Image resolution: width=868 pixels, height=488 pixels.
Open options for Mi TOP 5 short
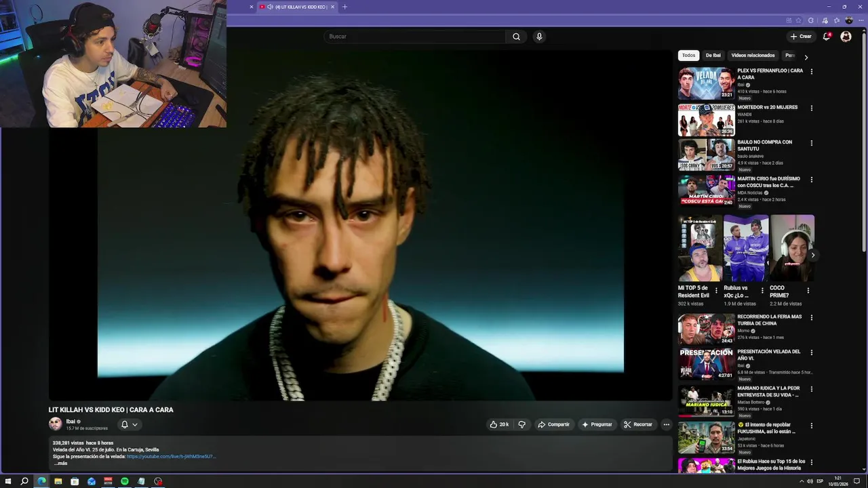point(716,291)
